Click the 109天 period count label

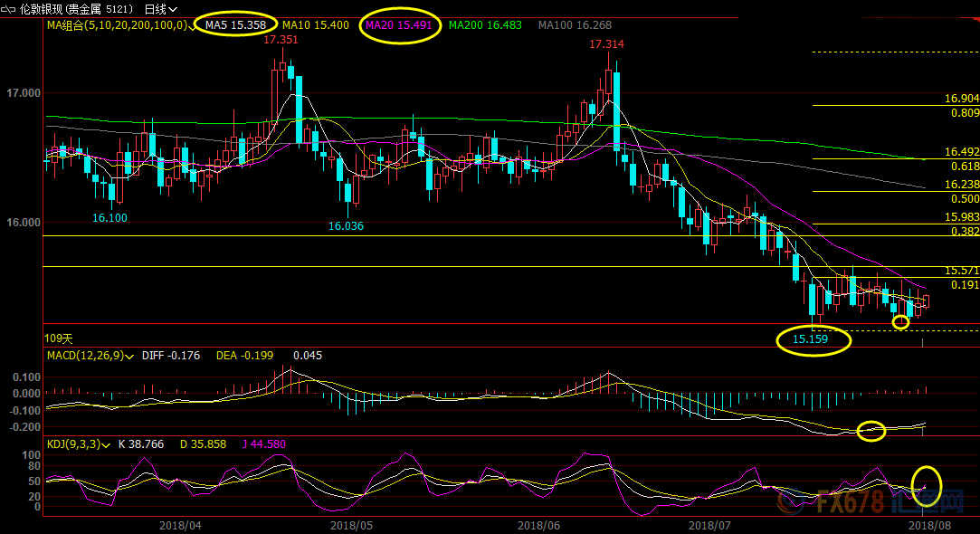pos(57,338)
